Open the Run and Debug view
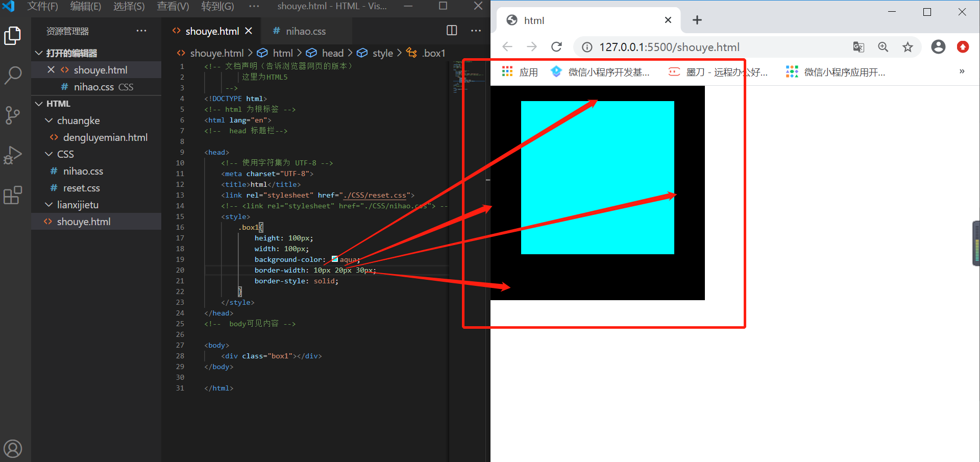The width and height of the screenshot is (980, 462). tap(12, 155)
